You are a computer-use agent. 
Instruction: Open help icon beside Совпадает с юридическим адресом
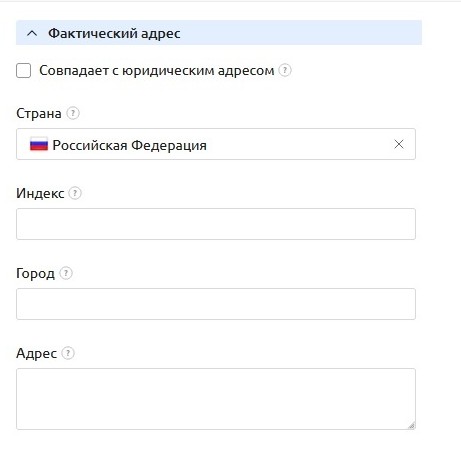tap(285, 70)
